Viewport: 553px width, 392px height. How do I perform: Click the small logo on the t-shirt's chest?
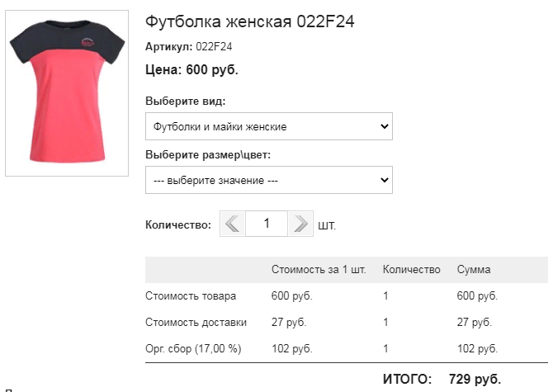87,43
